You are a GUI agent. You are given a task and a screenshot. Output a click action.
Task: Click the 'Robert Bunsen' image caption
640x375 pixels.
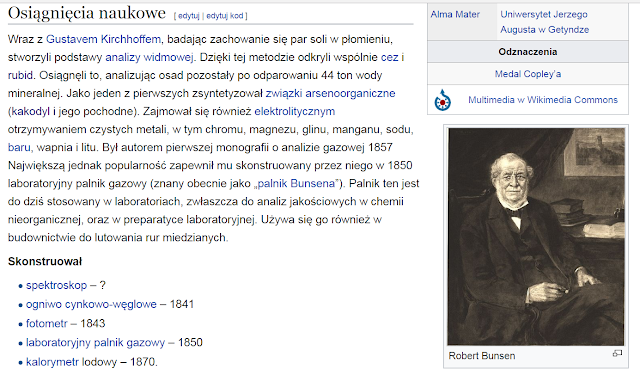click(x=482, y=356)
